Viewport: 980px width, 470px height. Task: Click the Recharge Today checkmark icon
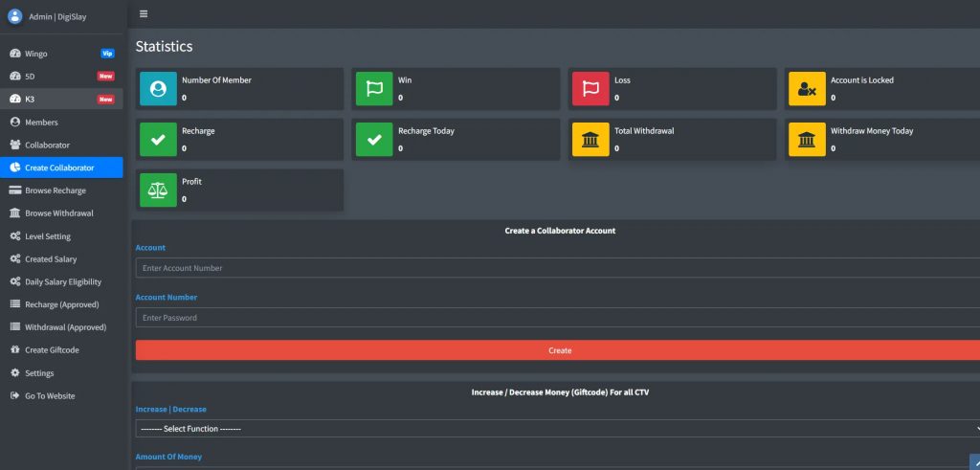pos(374,139)
